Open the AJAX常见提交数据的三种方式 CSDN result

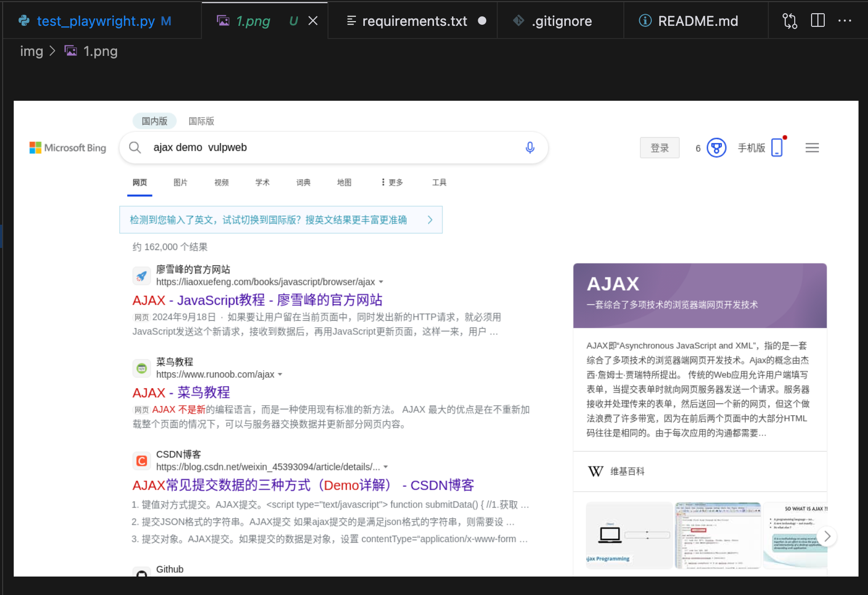(303, 485)
